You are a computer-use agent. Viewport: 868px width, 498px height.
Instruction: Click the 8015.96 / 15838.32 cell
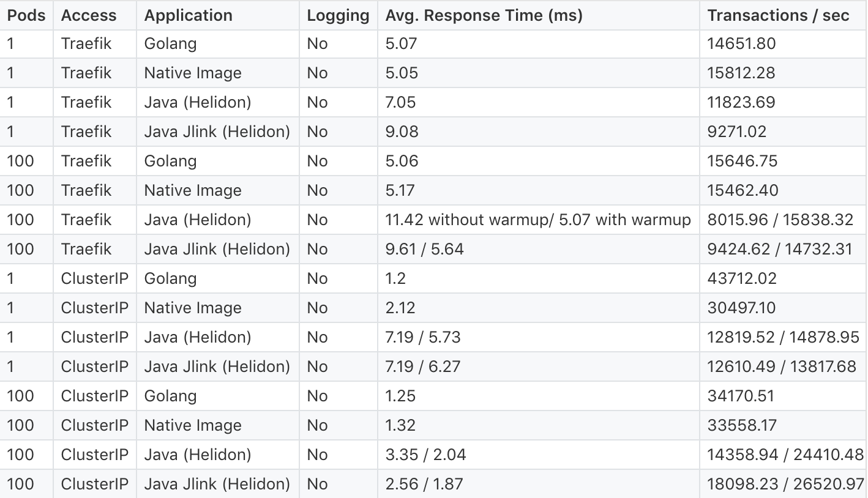coord(784,220)
